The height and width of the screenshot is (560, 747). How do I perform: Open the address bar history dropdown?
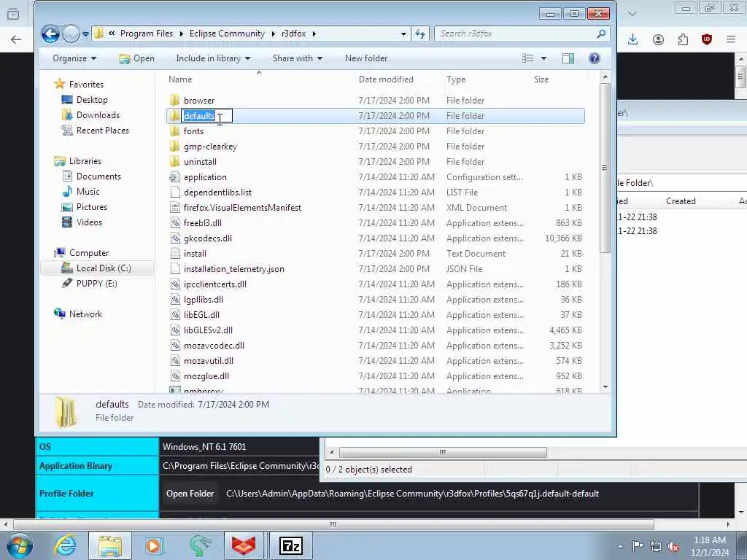pos(403,34)
